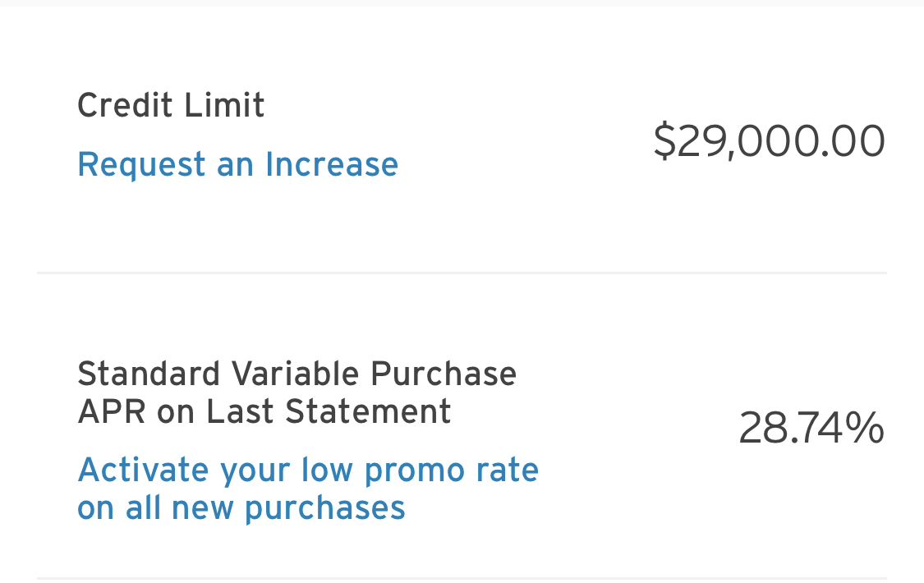Click the Request an Increase link

pos(237,164)
